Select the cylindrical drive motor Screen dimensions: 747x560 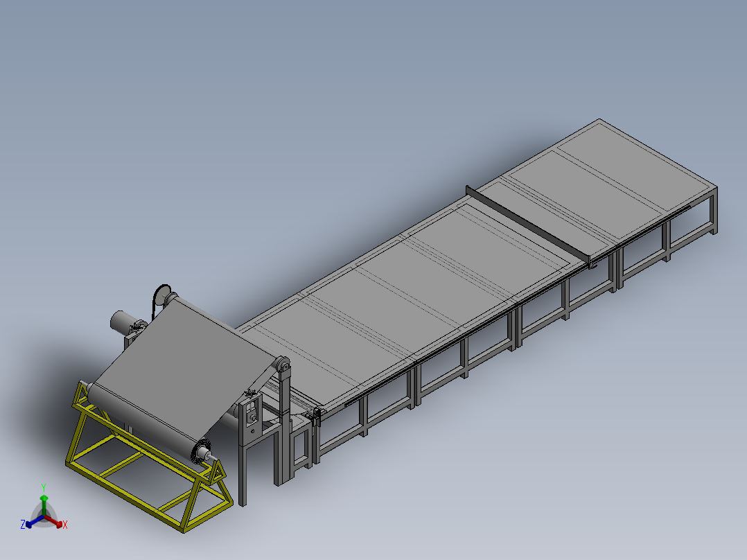(125, 321)
